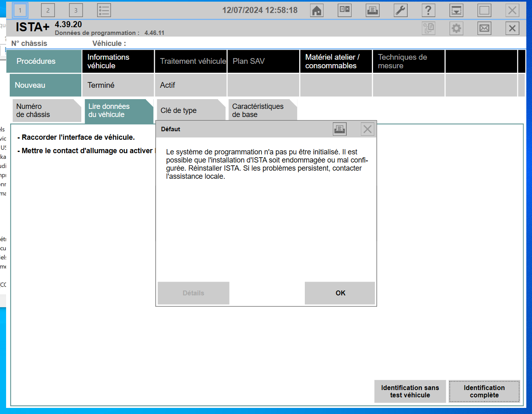Click the greyed-out documents icon near the gear
This screenshot has height=414, width=532.
428,28
